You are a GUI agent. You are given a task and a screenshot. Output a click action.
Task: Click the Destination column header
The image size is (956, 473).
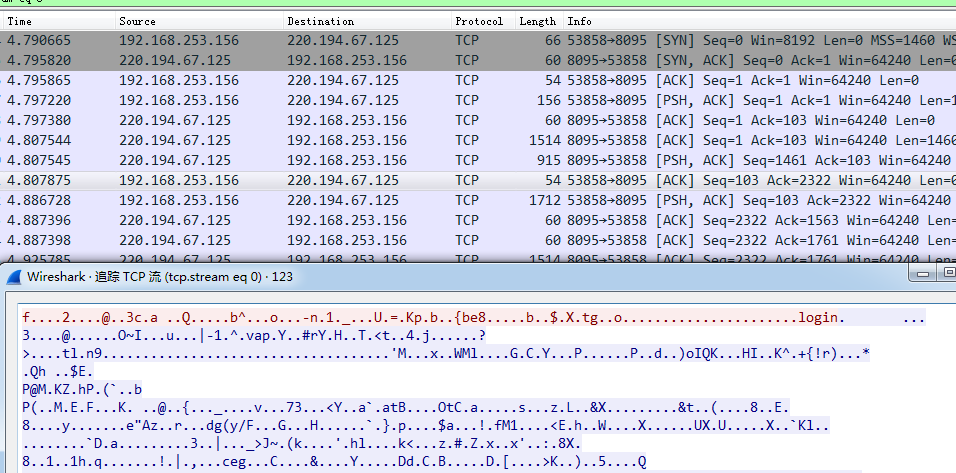tap(320, 21)
